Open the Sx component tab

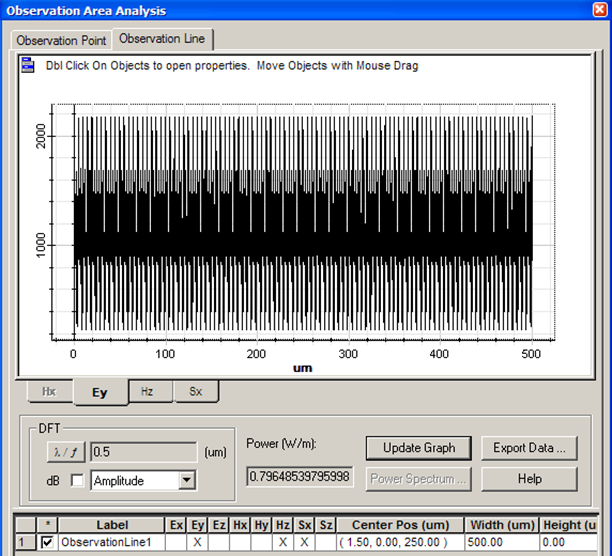(196, 391)
